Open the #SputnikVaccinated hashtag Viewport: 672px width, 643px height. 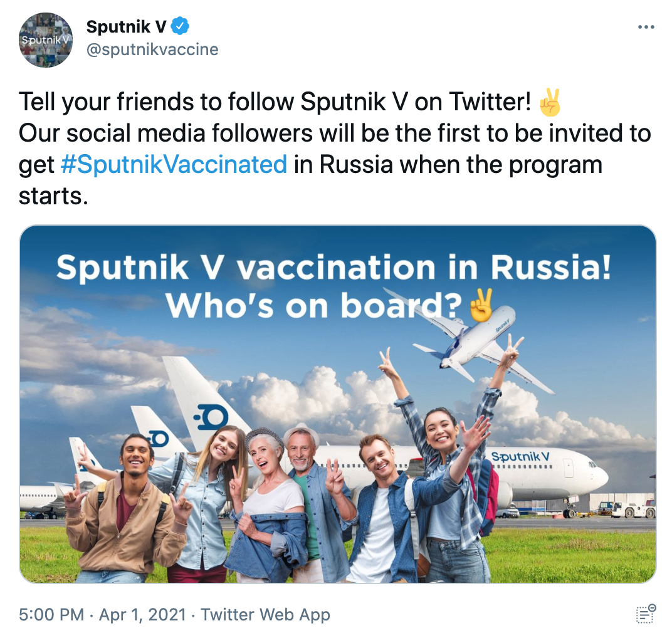pos(174,164)
